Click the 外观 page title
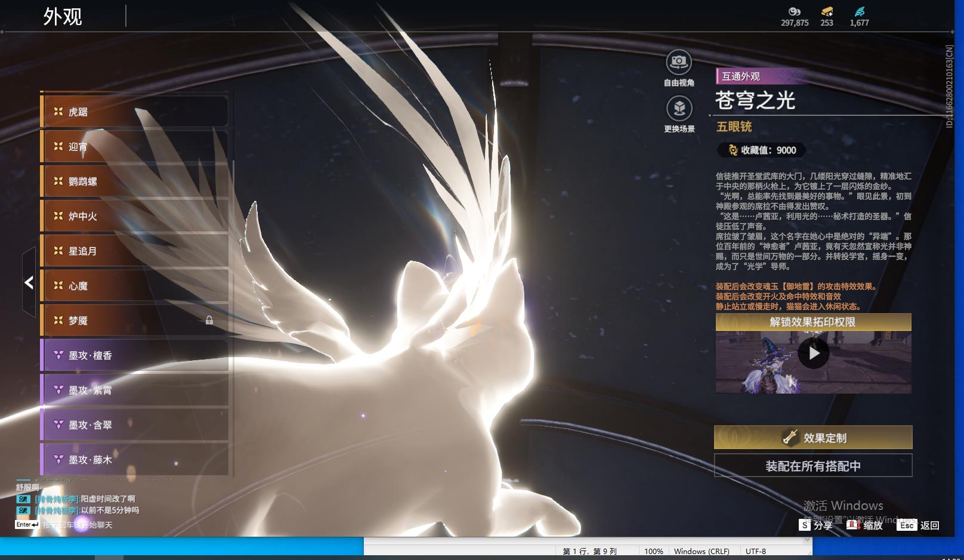 (x=63, y=16)
